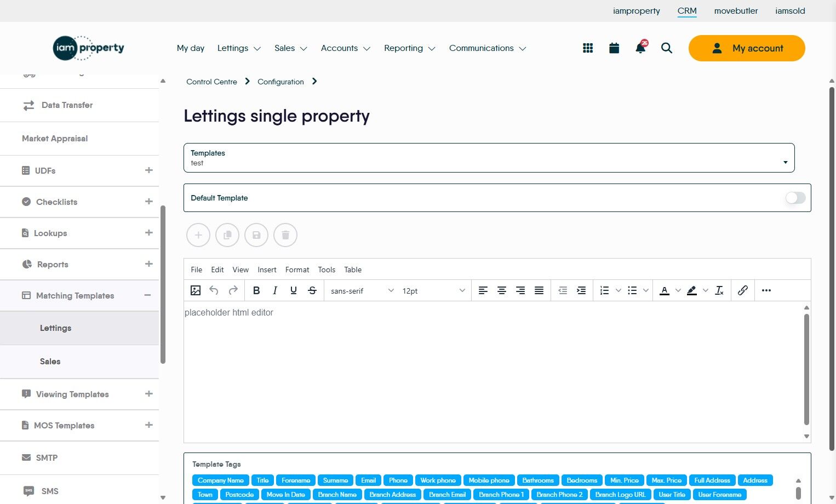Apply background highlight color

tap(692, 290)
